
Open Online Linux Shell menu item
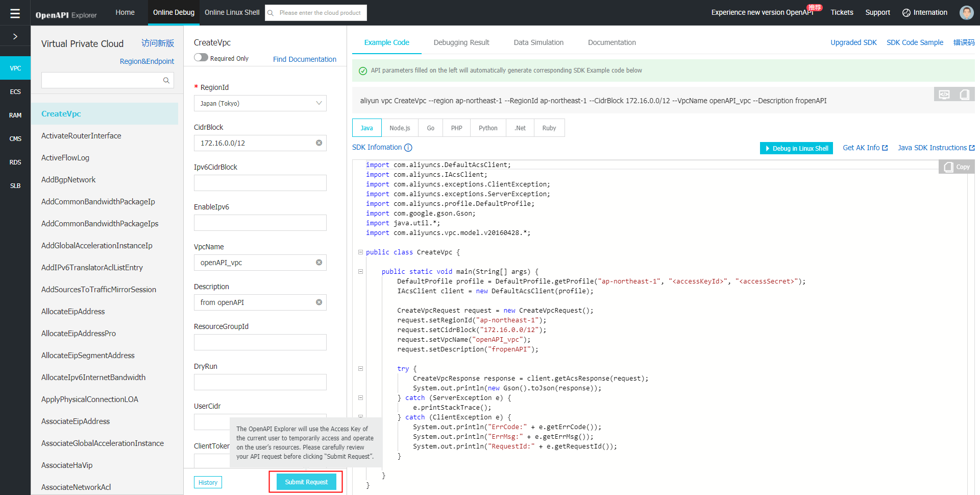pos(232,12)
